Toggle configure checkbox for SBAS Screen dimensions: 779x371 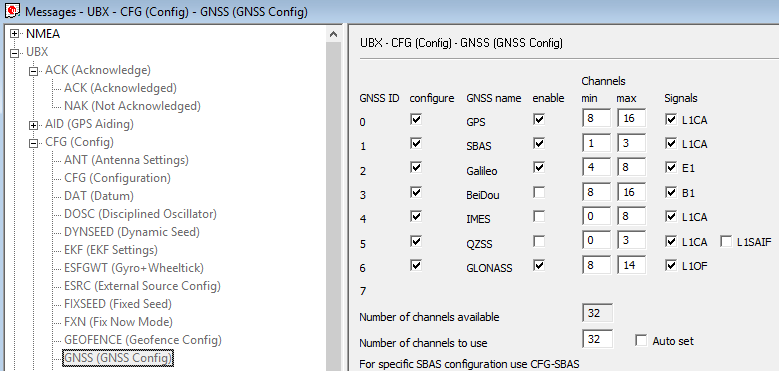click(416, 144)
